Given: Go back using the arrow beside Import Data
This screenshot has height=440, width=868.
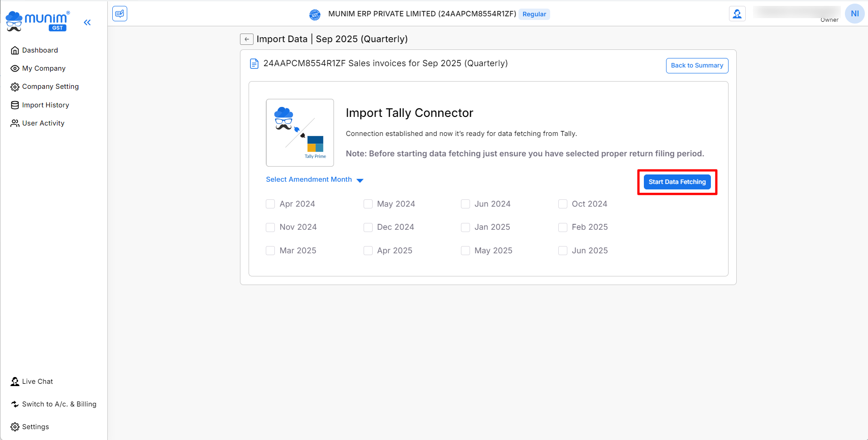Looking at the screenshot, I should tap(246, 39).
